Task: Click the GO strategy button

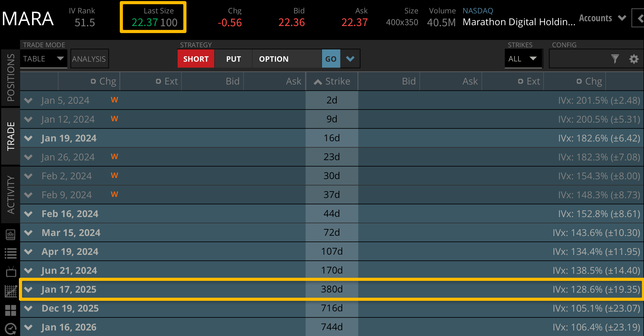Action: tap(331, 59)
